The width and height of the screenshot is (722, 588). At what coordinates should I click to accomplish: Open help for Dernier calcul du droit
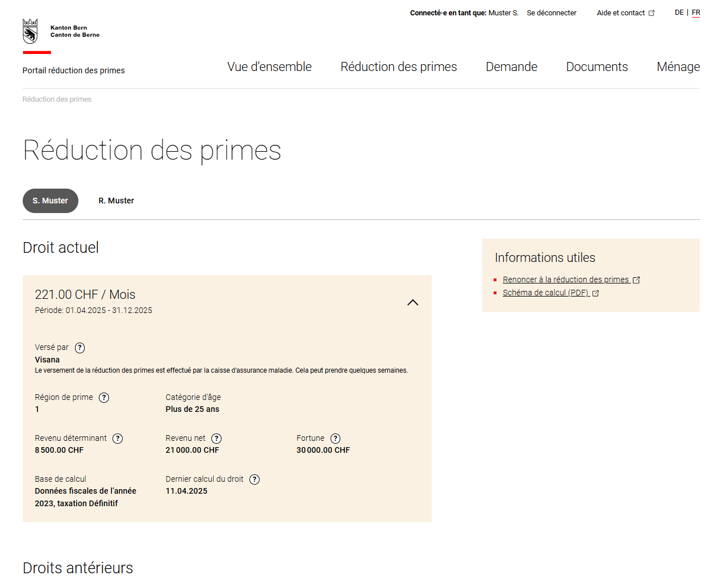tap(254, 479)
